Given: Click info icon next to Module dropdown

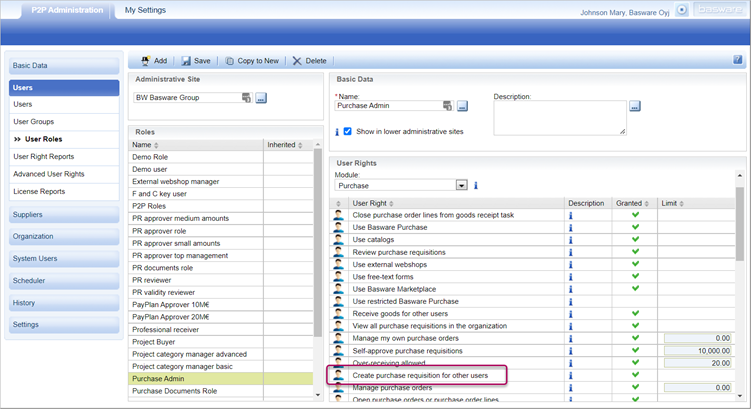Looking at the screenshot, I should (x=476, y=185).
